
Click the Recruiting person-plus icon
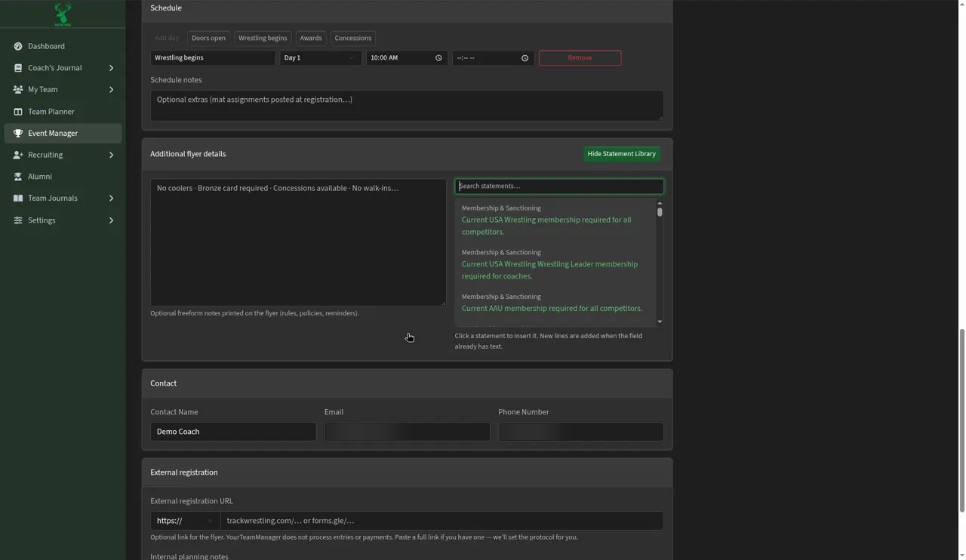[18, 155]
